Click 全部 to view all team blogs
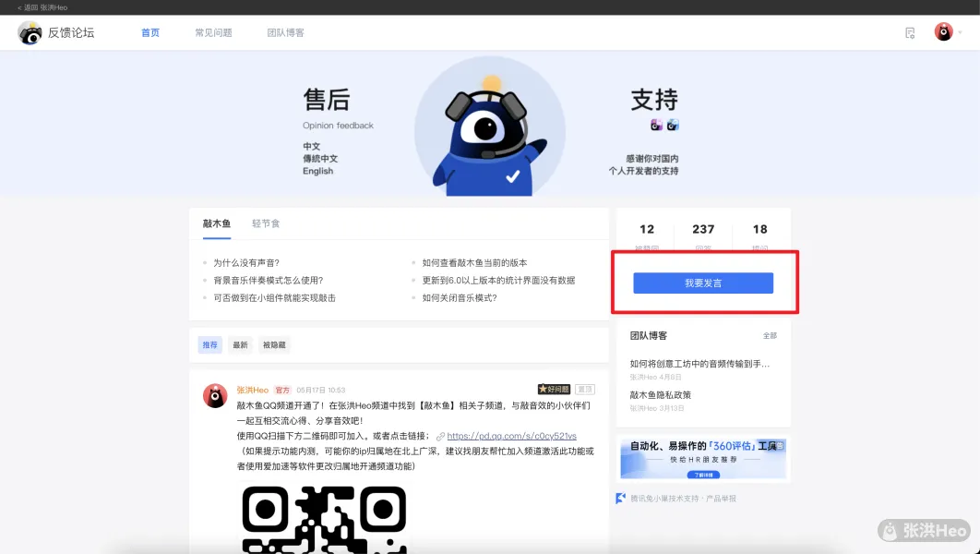 770,336
